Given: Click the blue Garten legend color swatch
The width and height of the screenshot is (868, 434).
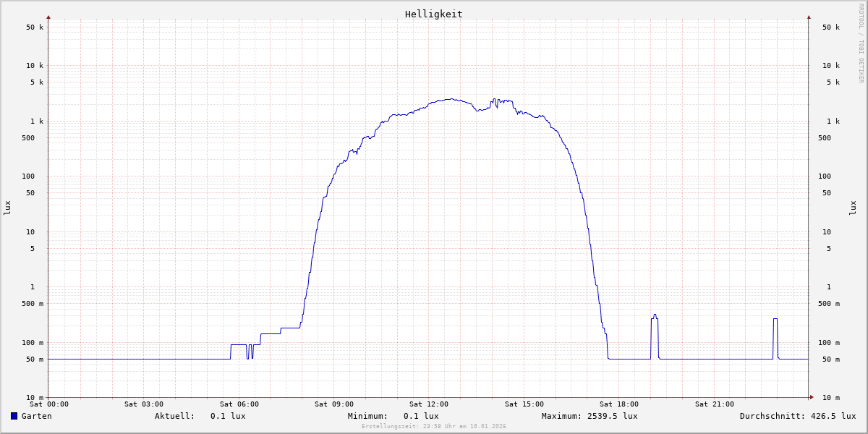Looking at the screenshot, I should [14, 416].
